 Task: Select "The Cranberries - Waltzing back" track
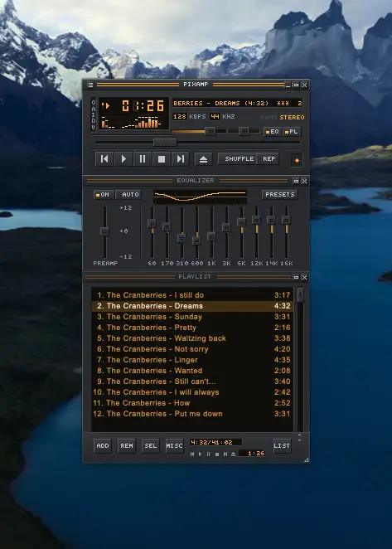pos(192,338)
